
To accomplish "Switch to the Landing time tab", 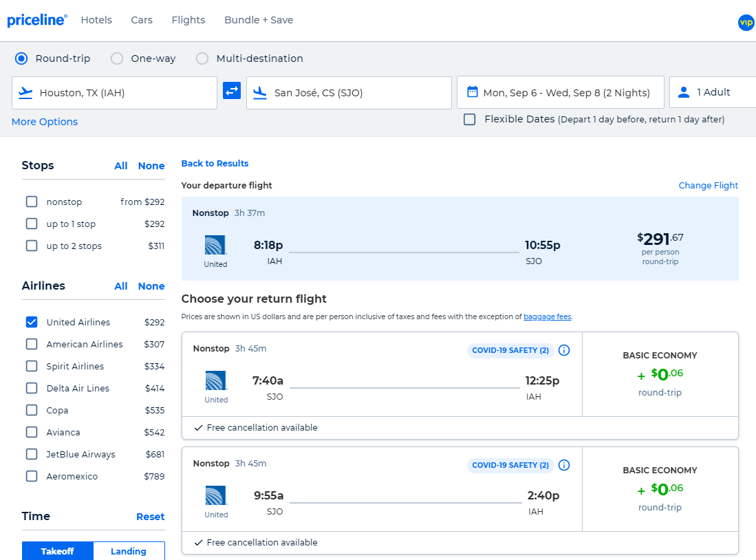I will pyautogui.click(x=129, y=551).
